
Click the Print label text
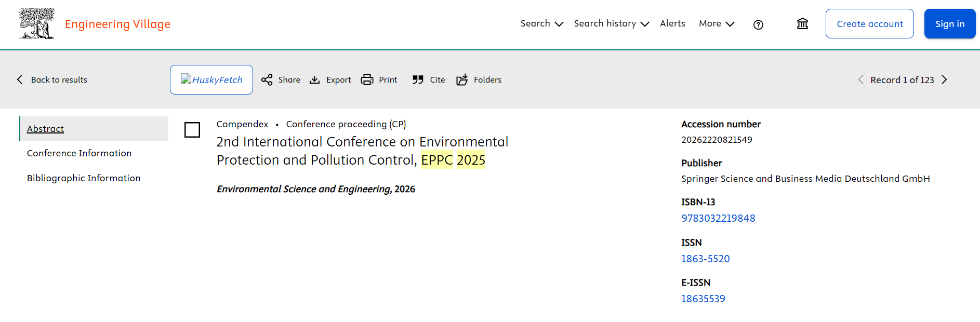pos(388,79)
